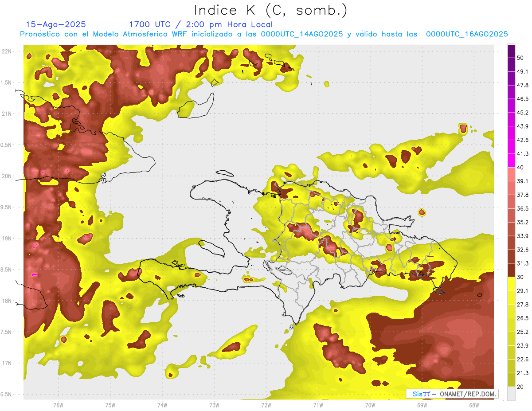The width and height of the screenshot is (532, 411).
Task: Pick the bright yellow colorbar segment between 29.1 and 30
Action: [511, 284]
